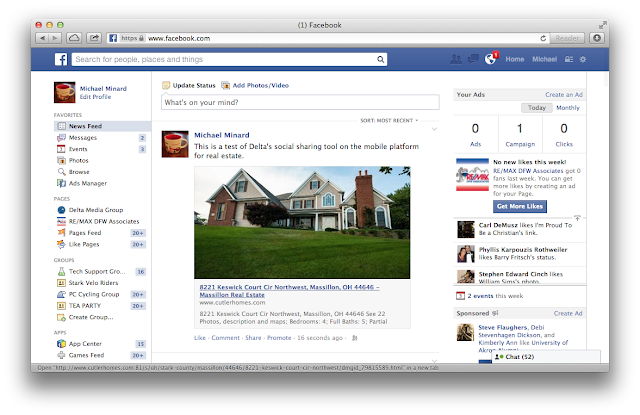The height and width of the screenshot is (415, 640).
Task: Click the Tech Support group flask icon
Action: click(x=61, y=271)
